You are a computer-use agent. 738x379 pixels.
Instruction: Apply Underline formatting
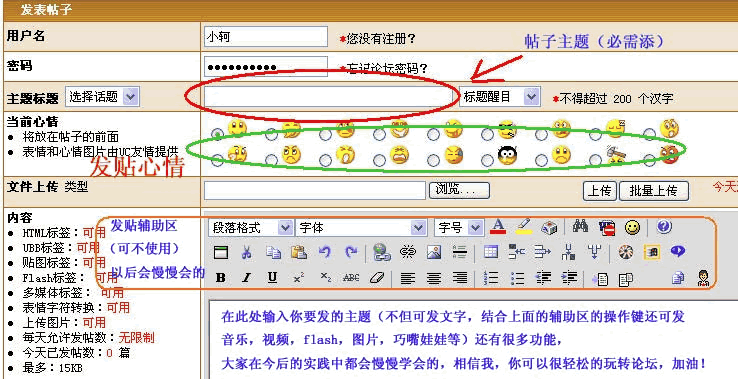pyautogui.click(x=272, y=278)
